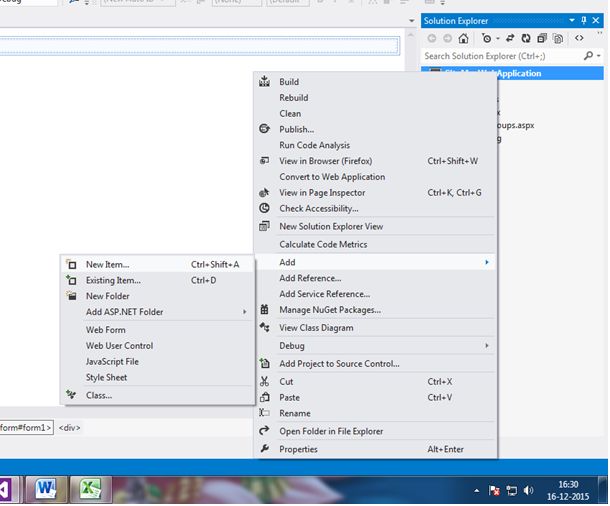Select Calculate Code Metrics
610x506 pixels.
[x=323, y=245]
